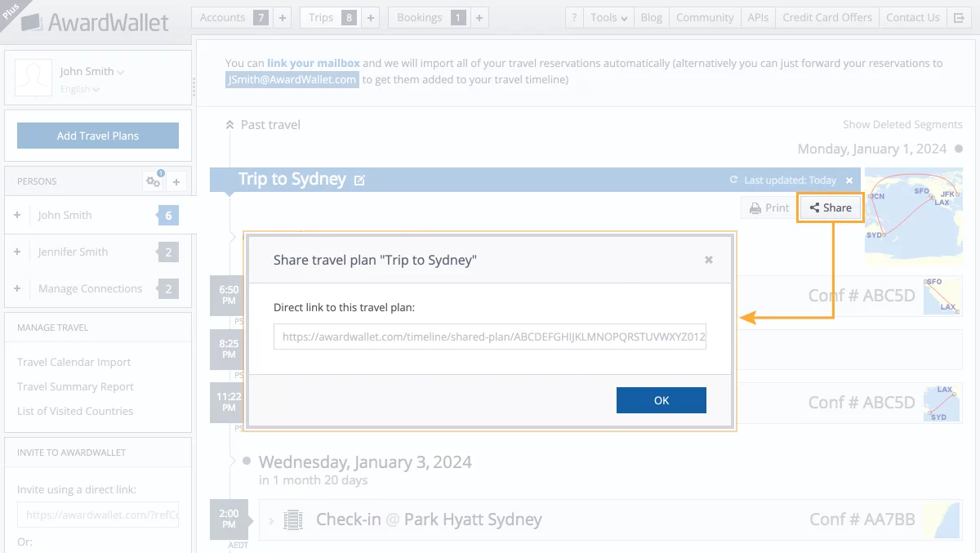This screenshot has width=980, height=553.
Task: Click the link your mailbox link
Action: (314, 63)
